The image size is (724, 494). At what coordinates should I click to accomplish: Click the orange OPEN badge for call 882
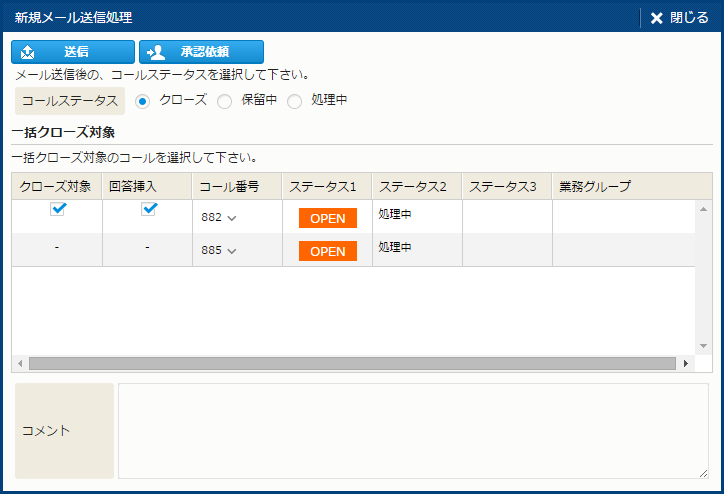click(x=327, y=219)
